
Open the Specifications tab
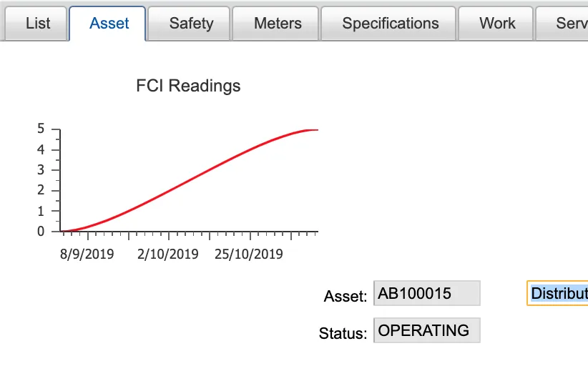390,24
